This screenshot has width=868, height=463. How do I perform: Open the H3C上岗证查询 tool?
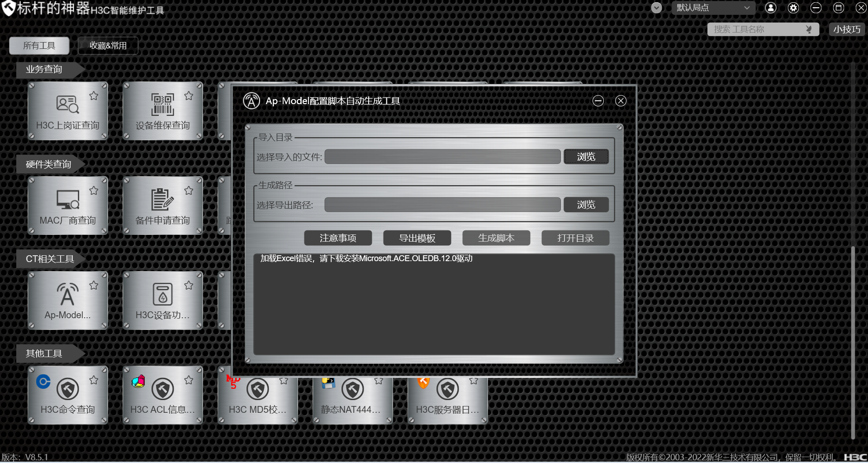tap(68, 111)
